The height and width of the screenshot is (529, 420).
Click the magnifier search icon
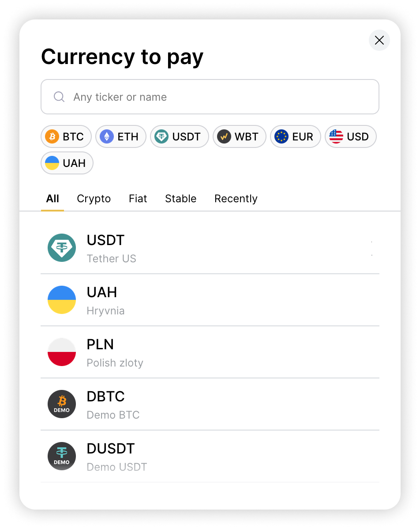tap(59, 97)
